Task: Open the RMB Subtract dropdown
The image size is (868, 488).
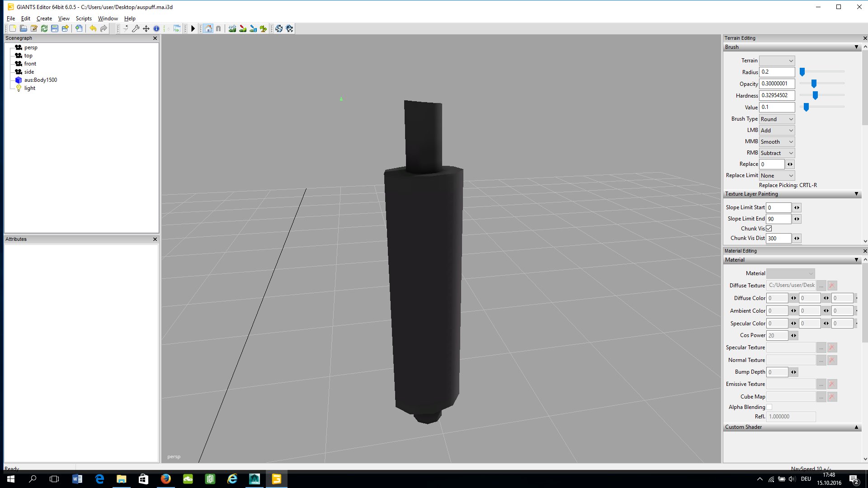Action: [777, 153]
